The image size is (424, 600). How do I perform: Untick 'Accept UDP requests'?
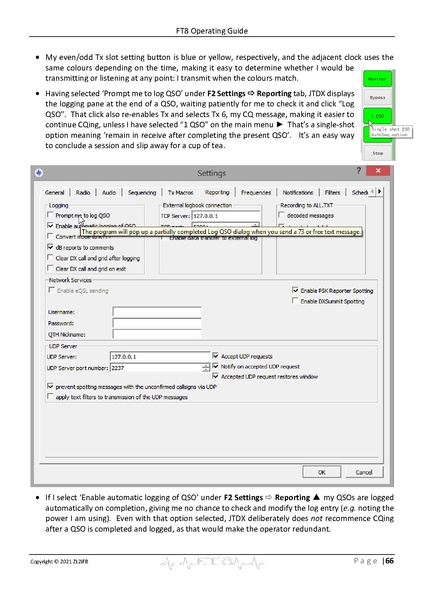click(215, 356)
